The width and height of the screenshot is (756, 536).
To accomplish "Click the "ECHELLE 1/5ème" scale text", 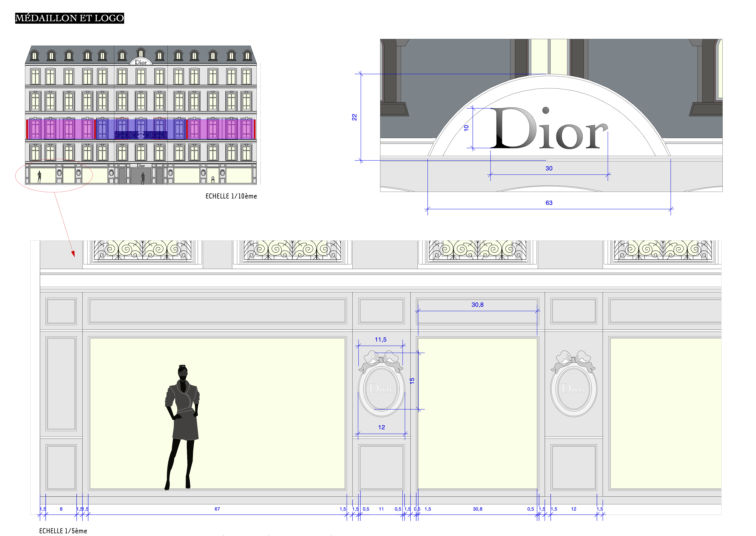I will 63,531.
